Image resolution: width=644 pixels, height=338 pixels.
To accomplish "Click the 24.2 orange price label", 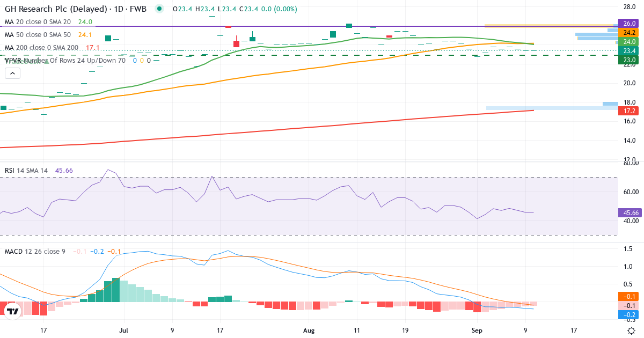I will (628, 33).
